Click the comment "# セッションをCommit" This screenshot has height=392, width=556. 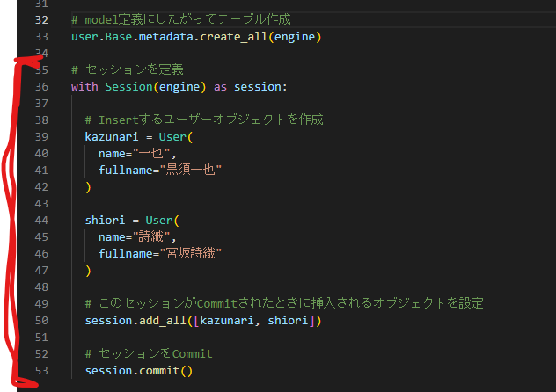[149, 354]
